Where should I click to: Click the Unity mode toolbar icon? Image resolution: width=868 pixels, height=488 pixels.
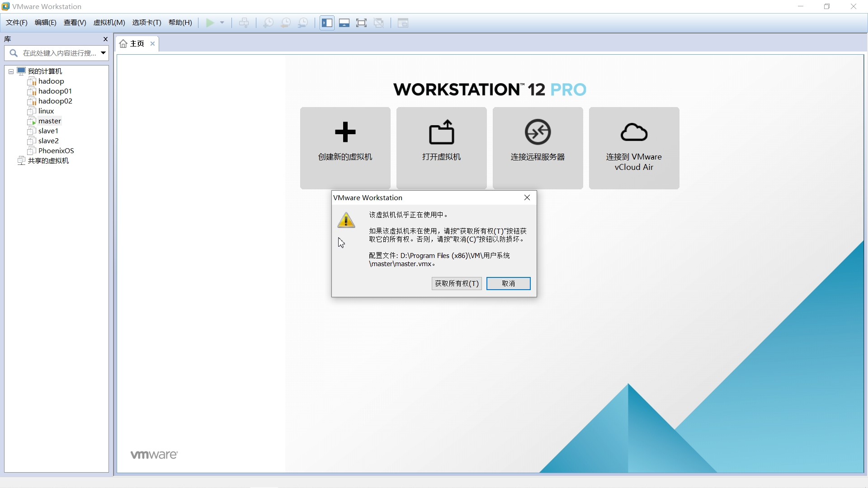click(379, 23)
